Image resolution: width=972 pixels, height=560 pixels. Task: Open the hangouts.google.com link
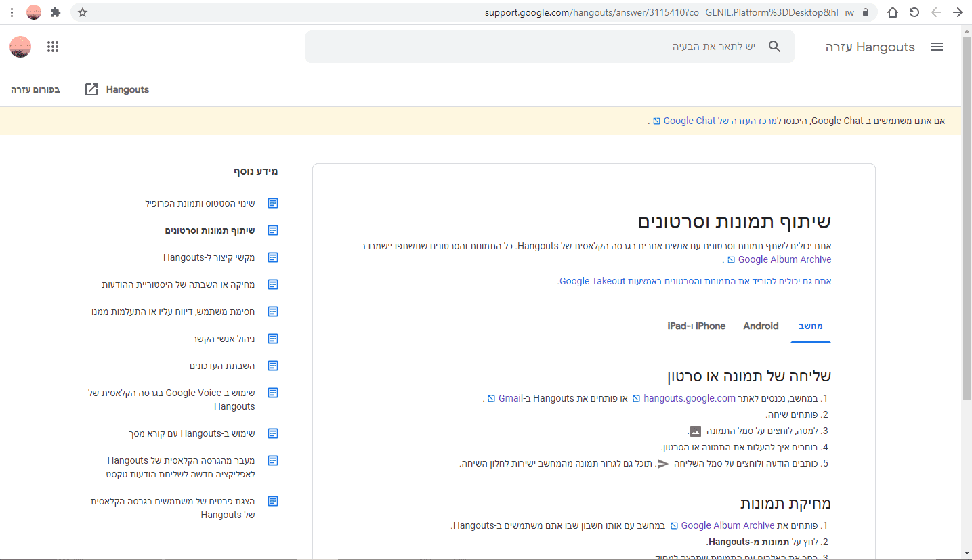pyautogui.click(x=683, y=398)
